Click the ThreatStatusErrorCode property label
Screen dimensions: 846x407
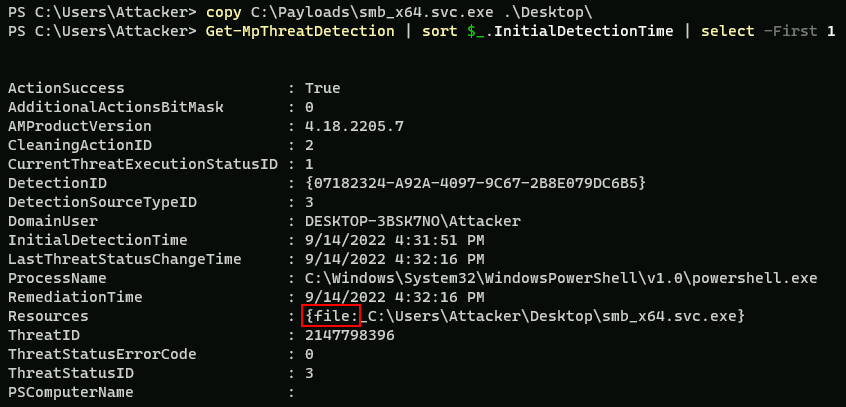pyautogui.click(x=95, y=354)
